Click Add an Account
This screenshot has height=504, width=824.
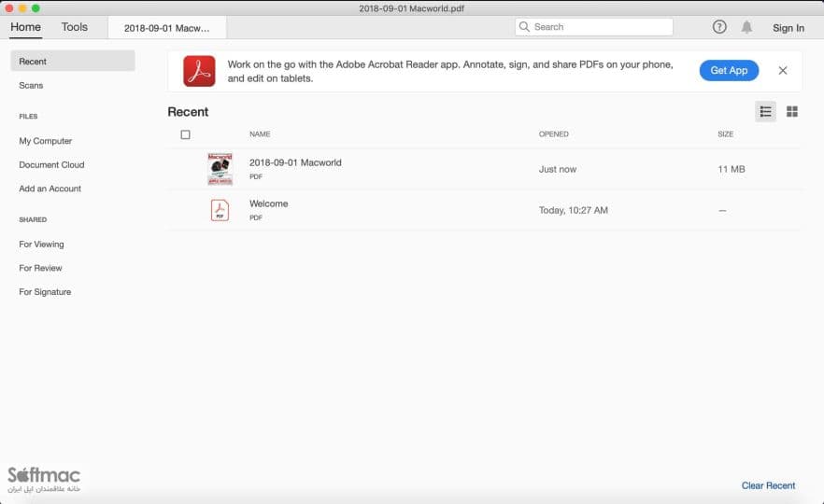50,189
